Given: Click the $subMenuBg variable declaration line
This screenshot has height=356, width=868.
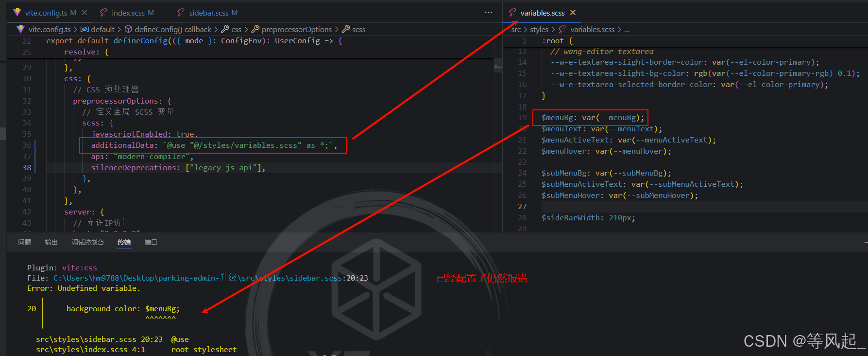Looking at the screenshot, I should [606, 173].
